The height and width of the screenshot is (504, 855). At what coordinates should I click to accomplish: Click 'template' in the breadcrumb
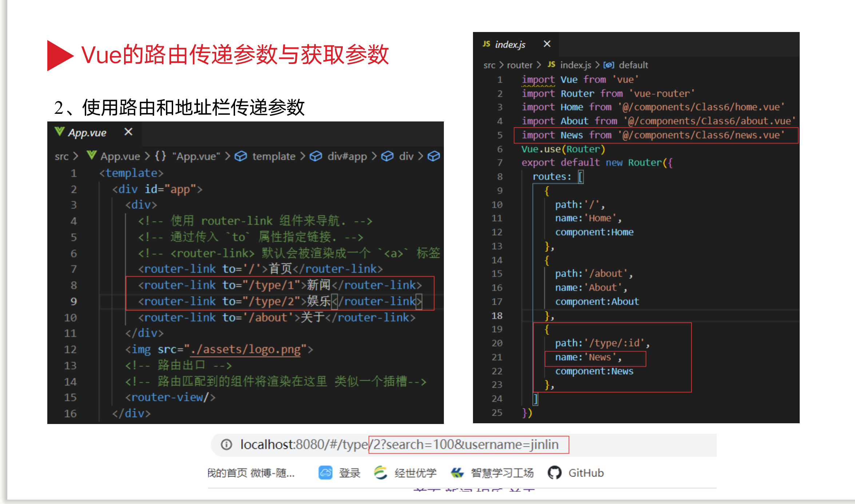coord(274,156)
